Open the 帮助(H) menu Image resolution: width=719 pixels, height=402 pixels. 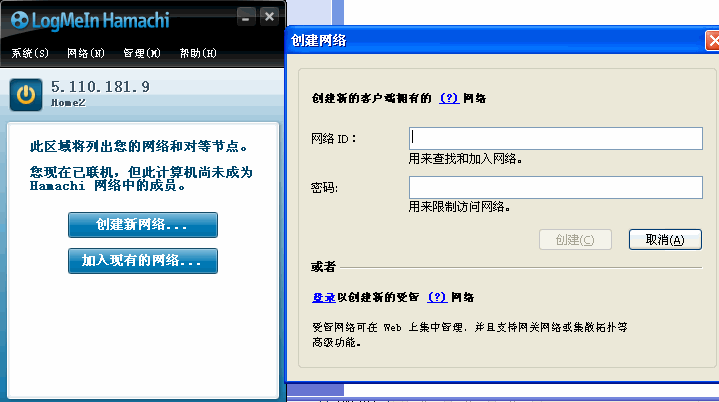tap(198, 53)
